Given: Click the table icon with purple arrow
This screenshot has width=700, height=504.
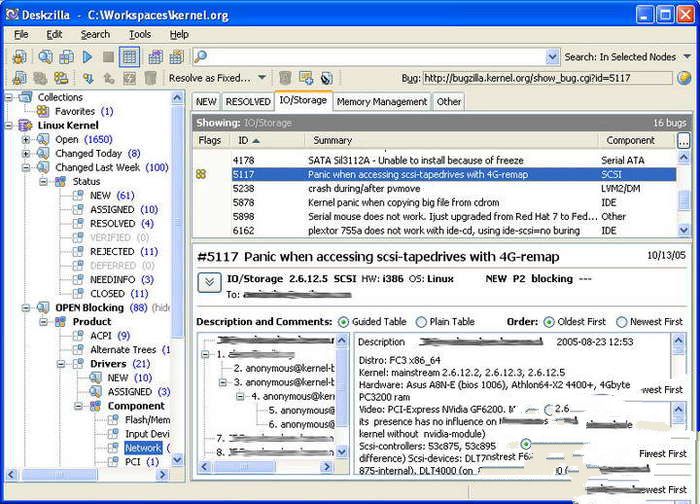Looking at the screenshot, I should pyautogui.click(x=155, y=57).
